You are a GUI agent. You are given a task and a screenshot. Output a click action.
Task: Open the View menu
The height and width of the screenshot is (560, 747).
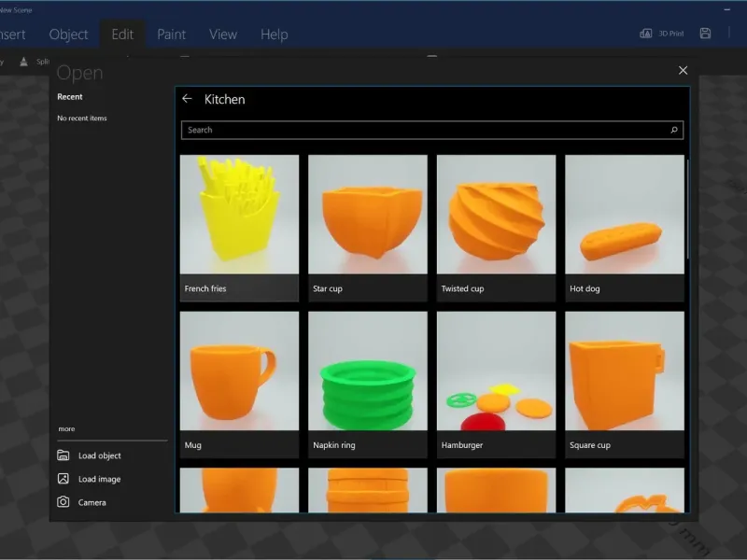[223, 35]
